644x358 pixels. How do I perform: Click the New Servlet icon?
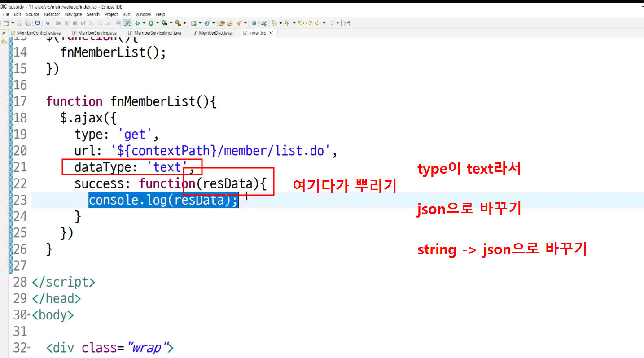coord(207,23)
